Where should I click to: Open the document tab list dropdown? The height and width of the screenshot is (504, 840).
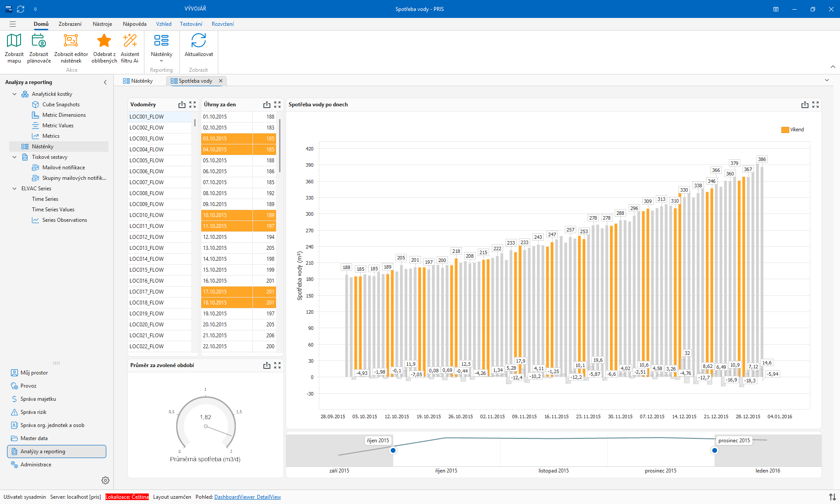[826, 80]
